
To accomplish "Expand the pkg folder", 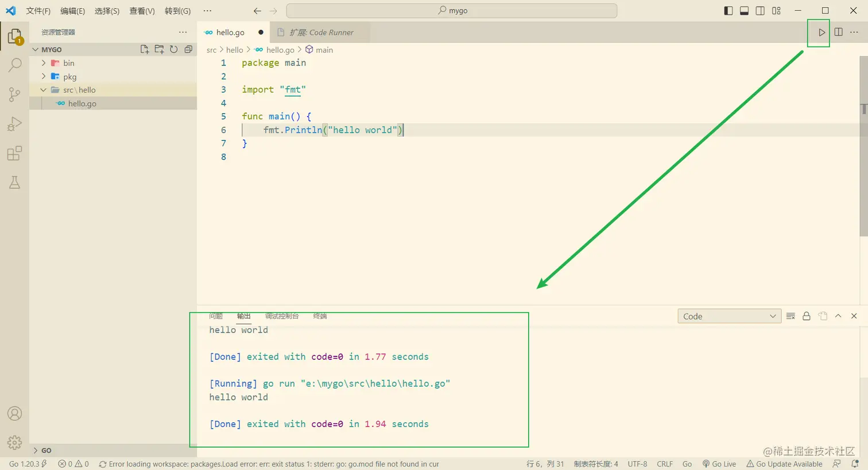I will [x=113, y=76].
